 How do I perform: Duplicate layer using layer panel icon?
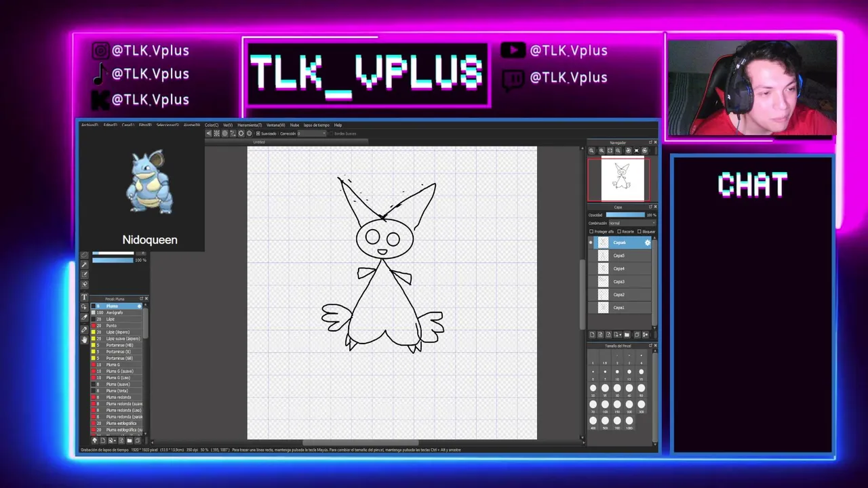pyautogui.click(x=637, y=334)
